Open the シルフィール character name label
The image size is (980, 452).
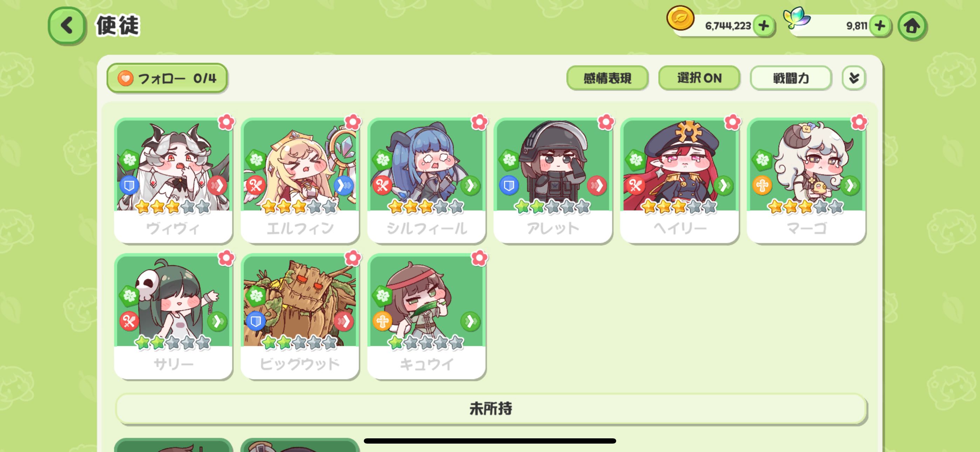pos(427,228)
